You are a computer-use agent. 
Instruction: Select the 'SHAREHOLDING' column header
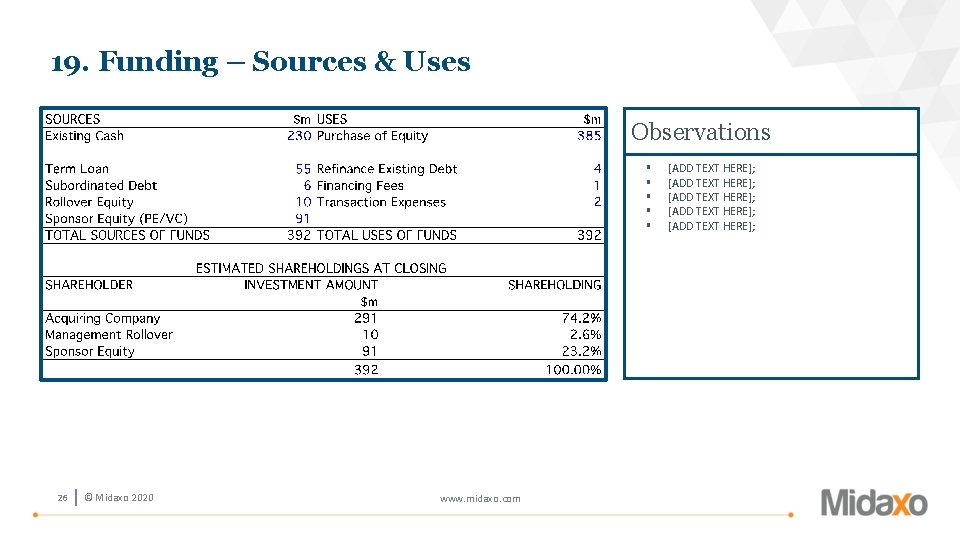[555, 285]
